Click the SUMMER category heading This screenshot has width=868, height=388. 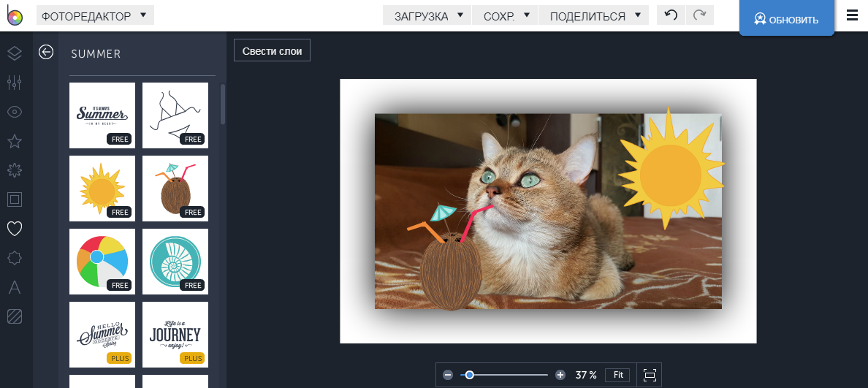click(x=96, y=53)
